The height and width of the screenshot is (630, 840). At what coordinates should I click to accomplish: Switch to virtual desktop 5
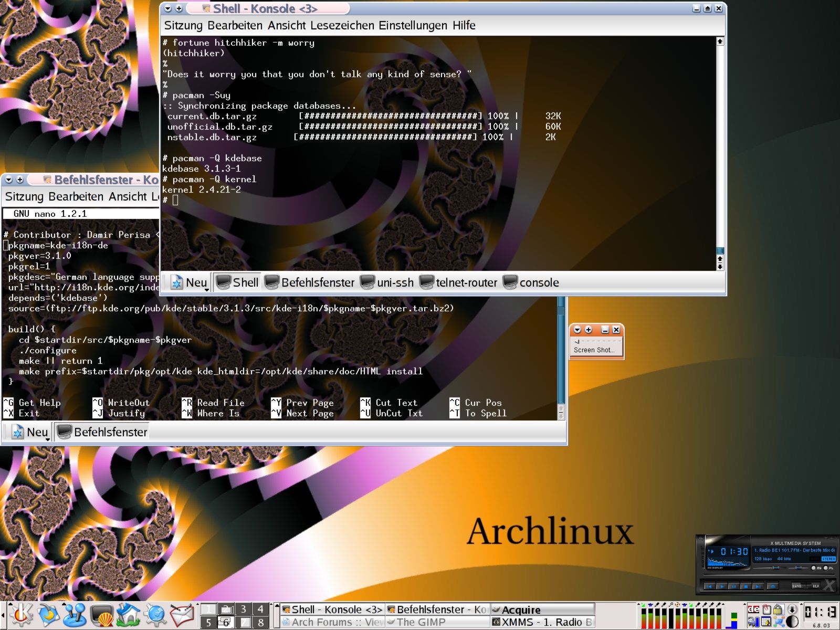[208, 622]
